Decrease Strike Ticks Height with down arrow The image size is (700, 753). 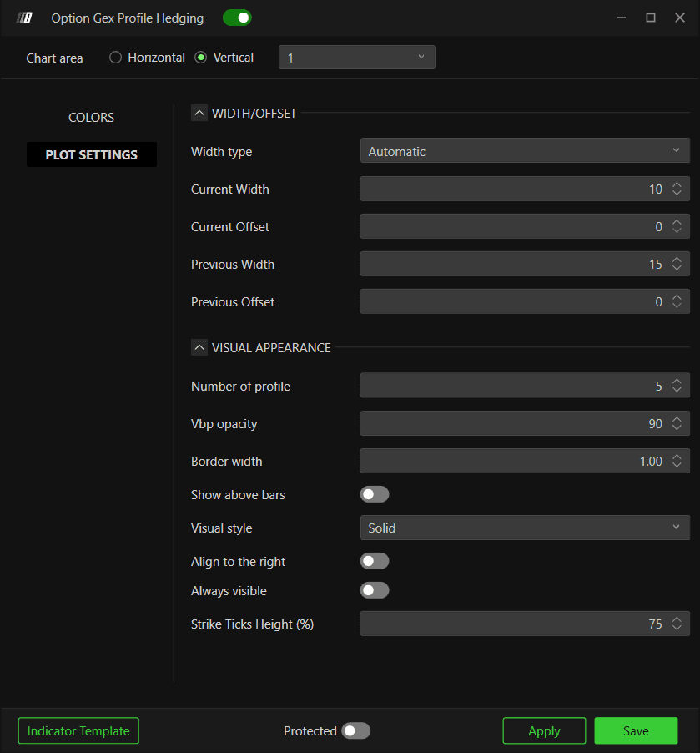click(677, 627)
